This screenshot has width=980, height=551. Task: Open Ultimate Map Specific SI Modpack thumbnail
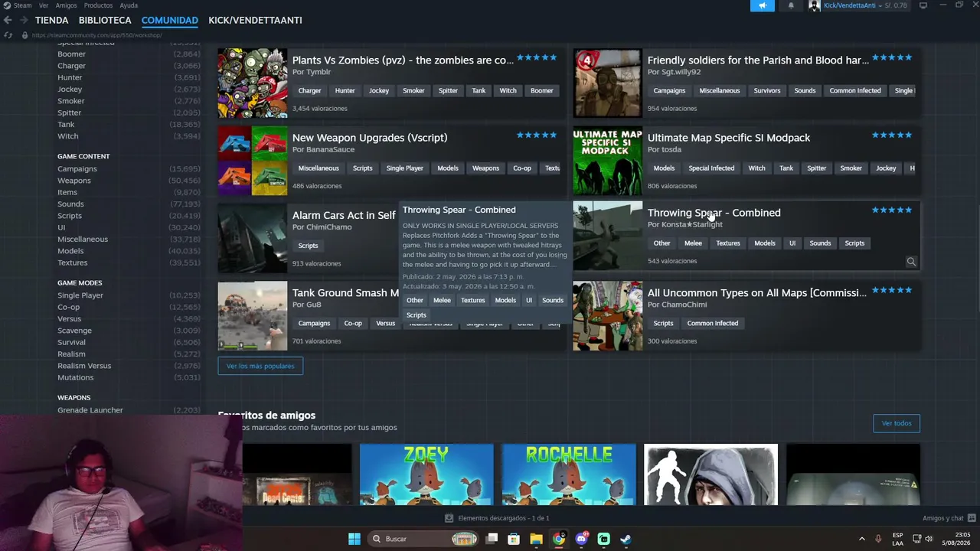click(607, 161)
